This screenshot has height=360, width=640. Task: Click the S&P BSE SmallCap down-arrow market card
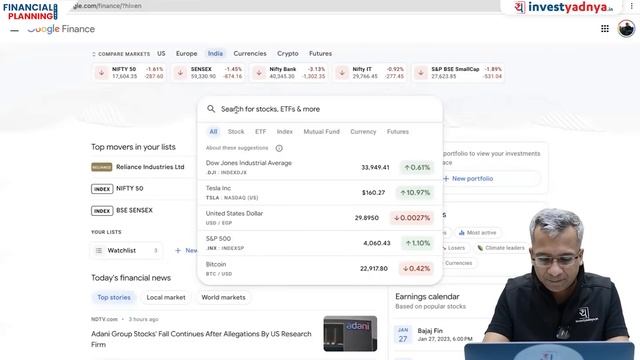458,73
